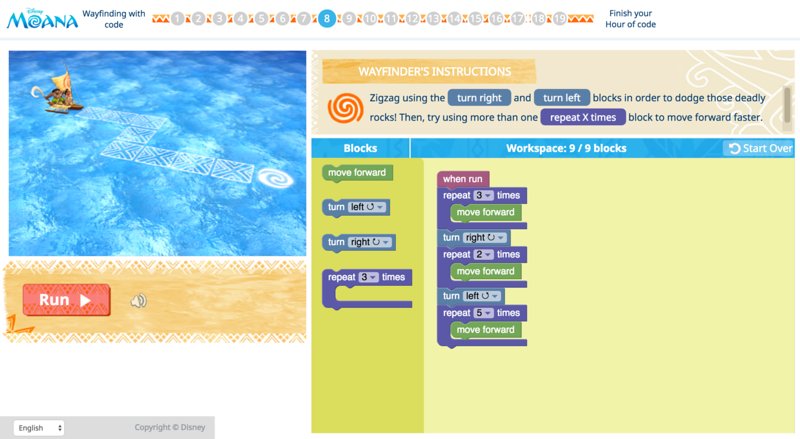Select move forward block in Blocks toolbox
This screenshot has width=800, height=439.
(x=357, y=173)
